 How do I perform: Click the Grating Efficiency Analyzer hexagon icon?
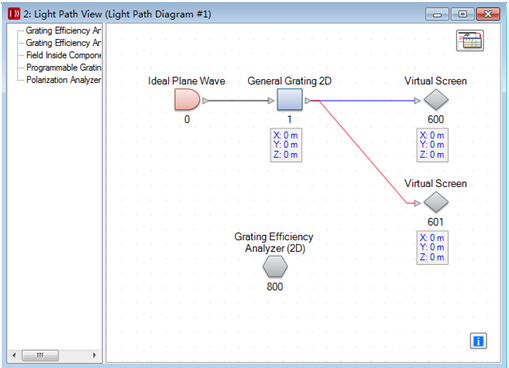275,267
